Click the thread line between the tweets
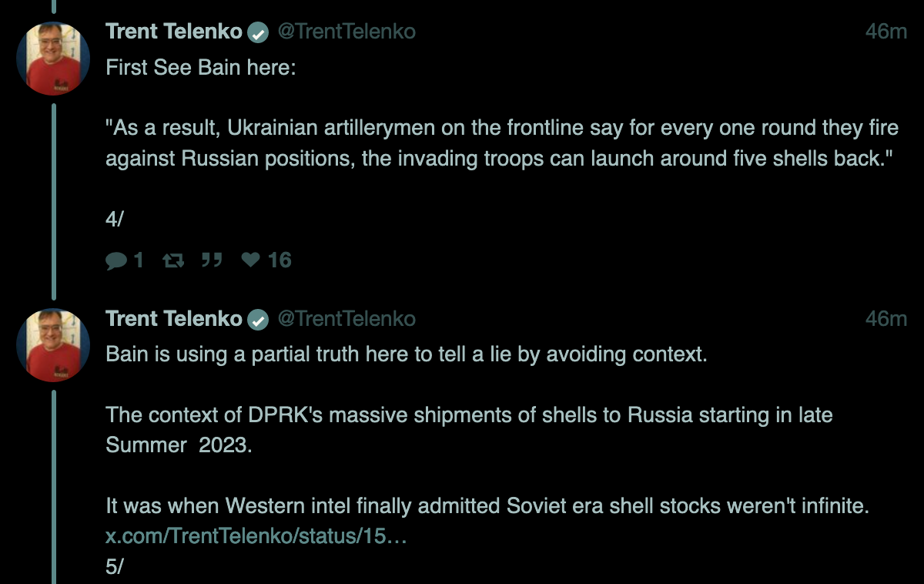924x584 pixels. pos(54,200)
